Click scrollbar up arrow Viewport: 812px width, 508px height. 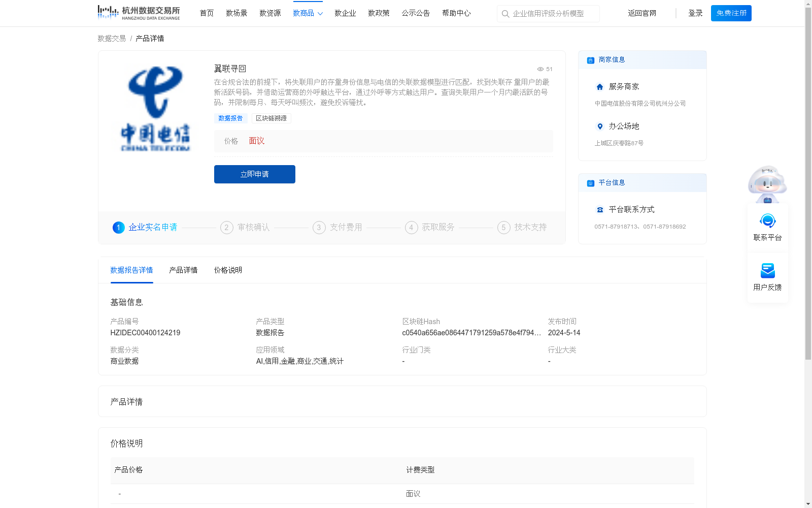point(808,4)
